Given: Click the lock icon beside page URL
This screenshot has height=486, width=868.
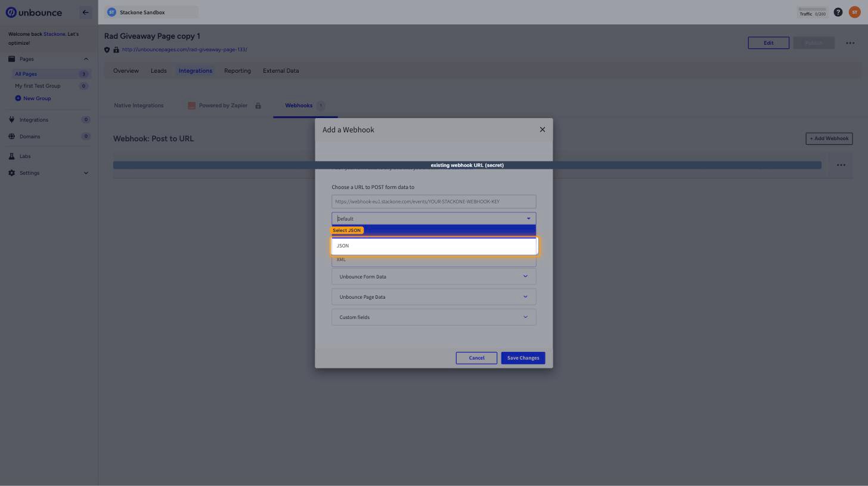Looking at the screenshot, I should click(116, 49).
